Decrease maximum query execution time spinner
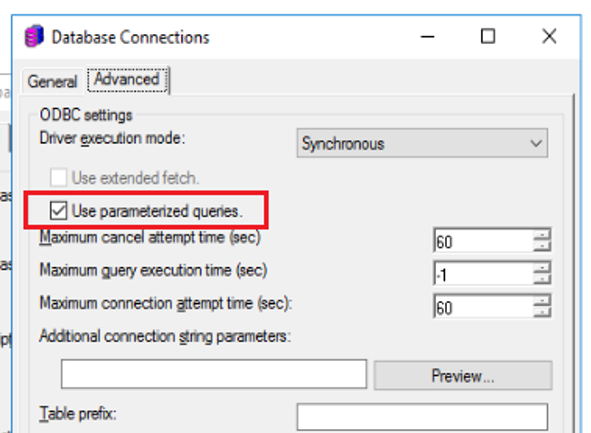Image resolution: width=591 pixels, height=433 pixels. click(542, 279)
